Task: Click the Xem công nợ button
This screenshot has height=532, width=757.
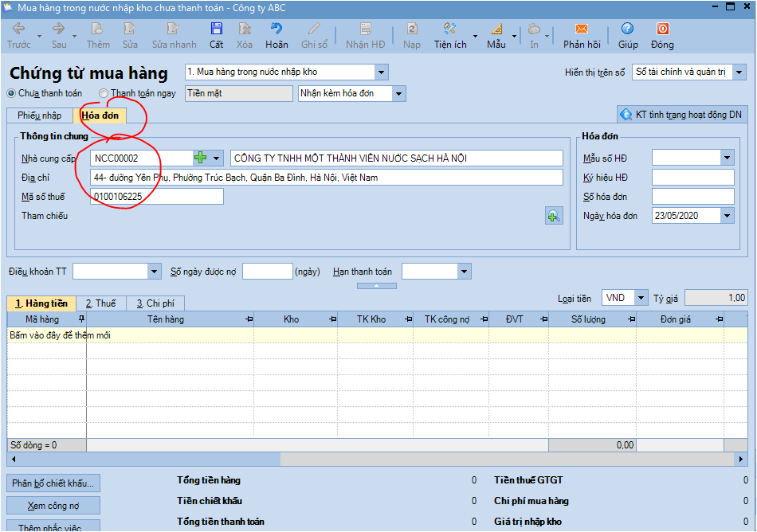Action: [x=53, y=506]
